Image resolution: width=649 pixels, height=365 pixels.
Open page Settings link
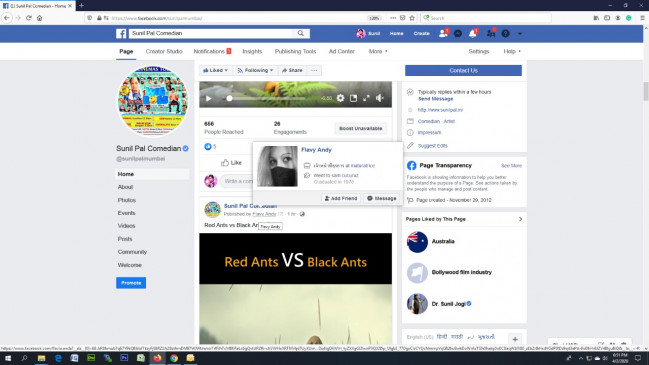pos(478,51)
